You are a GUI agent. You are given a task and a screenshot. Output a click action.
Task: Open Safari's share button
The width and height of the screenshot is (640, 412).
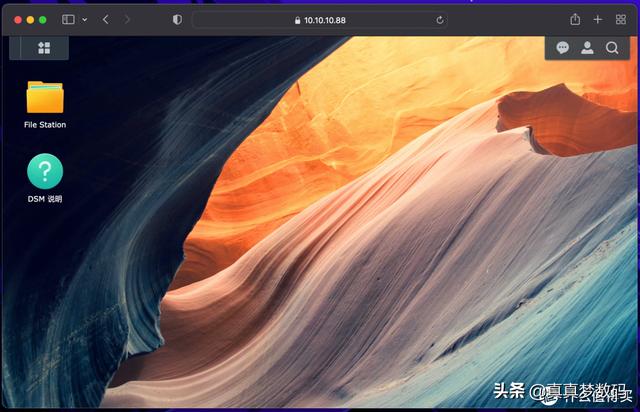click(x=575, y=19)
